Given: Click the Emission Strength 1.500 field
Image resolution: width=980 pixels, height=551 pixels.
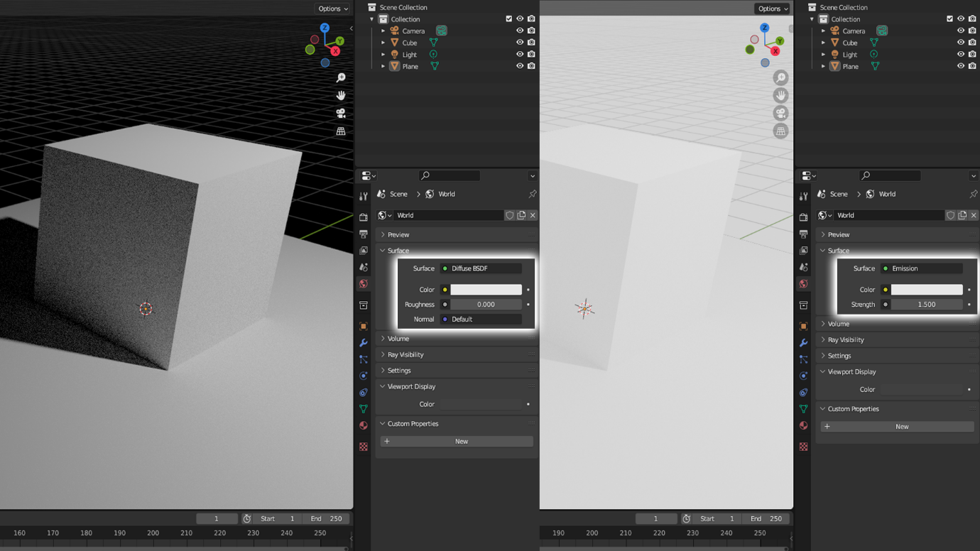Looking at the screenshot, I should point(927,305).
